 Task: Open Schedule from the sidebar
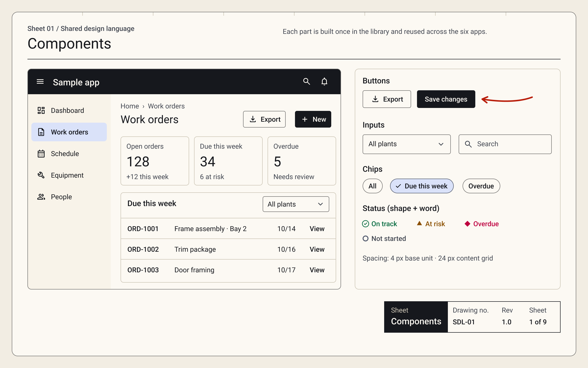point(69,154)
